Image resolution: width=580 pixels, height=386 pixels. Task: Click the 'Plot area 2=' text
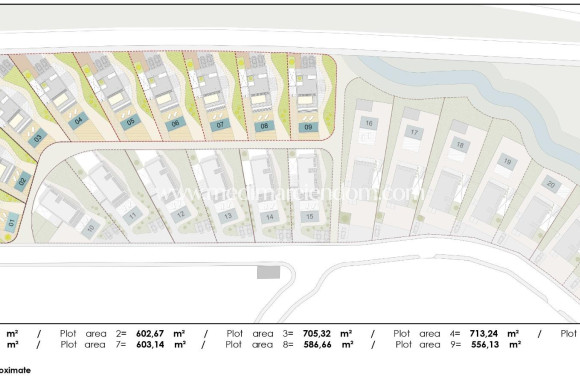click(x=93, y=334)
